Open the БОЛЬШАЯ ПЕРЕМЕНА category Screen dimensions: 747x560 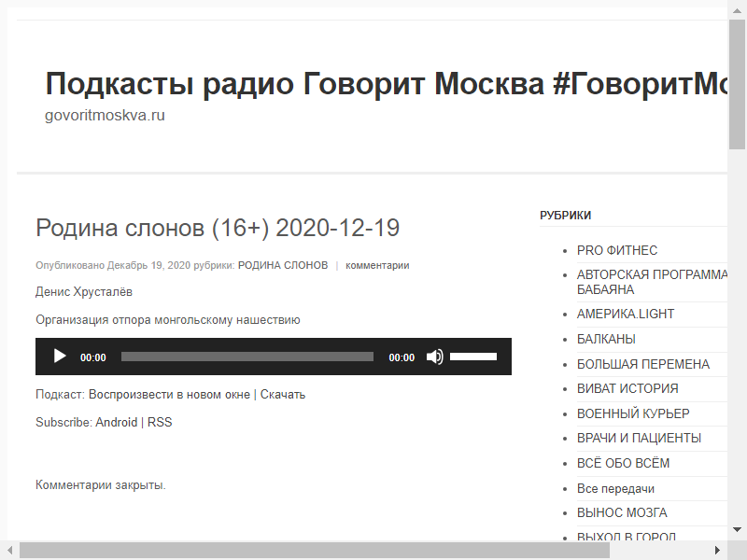click(643, 364)
